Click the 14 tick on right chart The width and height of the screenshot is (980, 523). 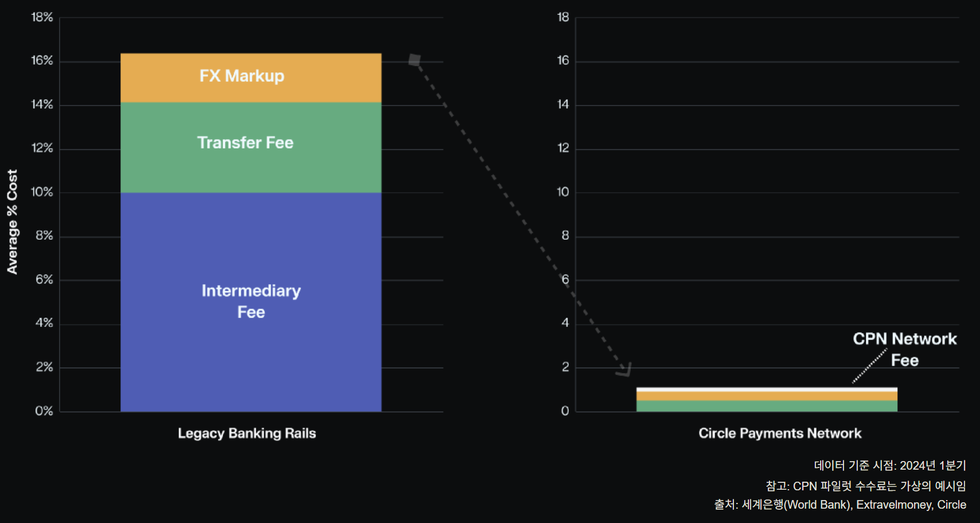click(x=563, y=104)
